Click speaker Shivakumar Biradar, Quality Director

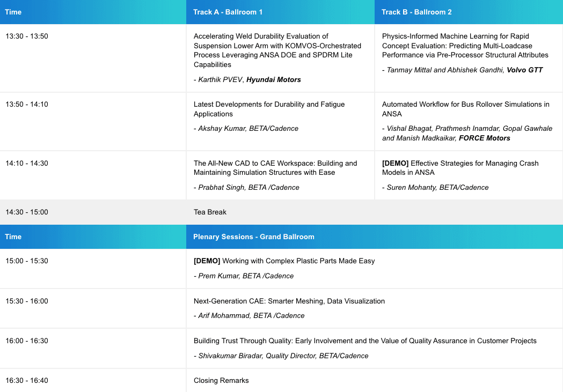[281, 356]
